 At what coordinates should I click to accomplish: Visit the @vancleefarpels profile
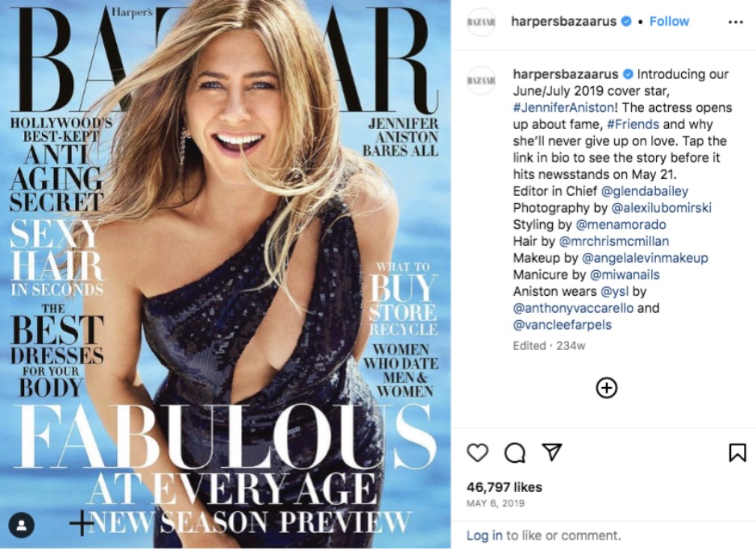click(x=563, y=325)
